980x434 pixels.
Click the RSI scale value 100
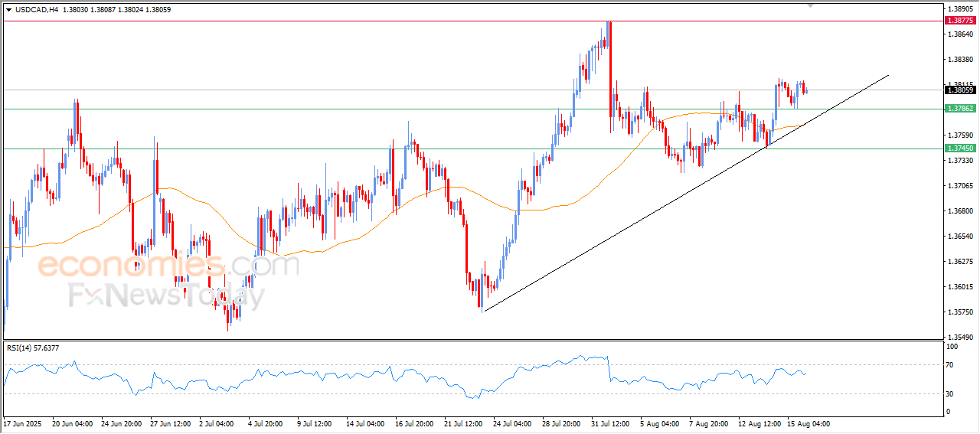(952, 347)
